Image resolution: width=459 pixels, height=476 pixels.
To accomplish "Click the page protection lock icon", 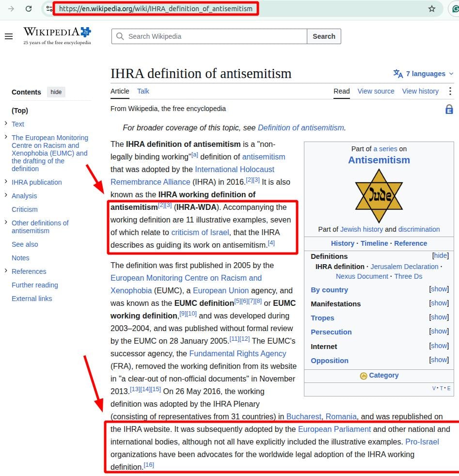I will coord(449,109).
